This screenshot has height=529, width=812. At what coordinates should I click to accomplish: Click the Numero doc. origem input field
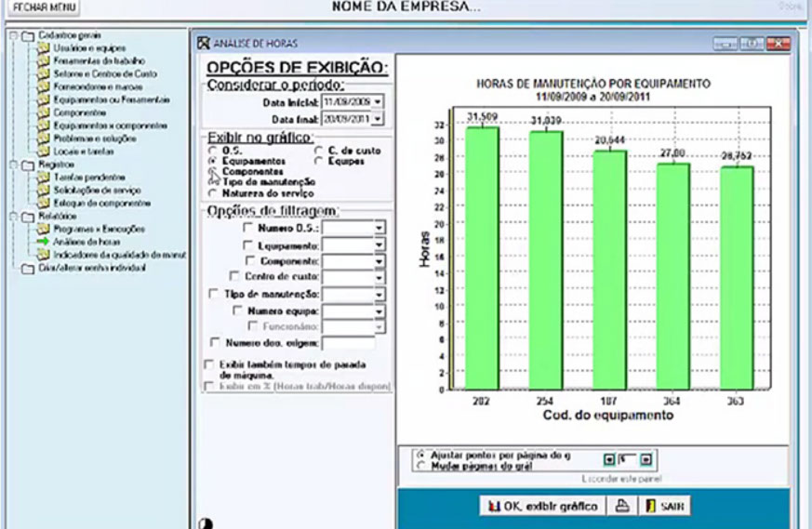coord(349,343)
